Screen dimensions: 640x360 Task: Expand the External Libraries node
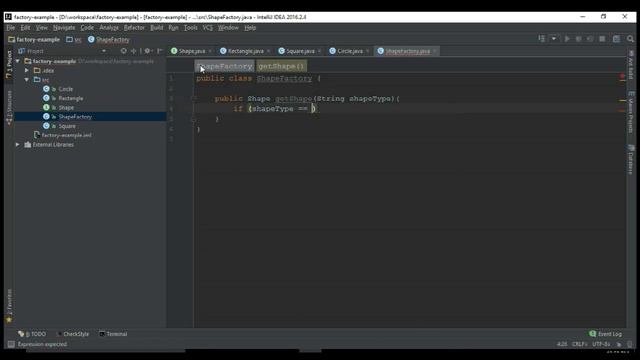(x=18, y=144)
